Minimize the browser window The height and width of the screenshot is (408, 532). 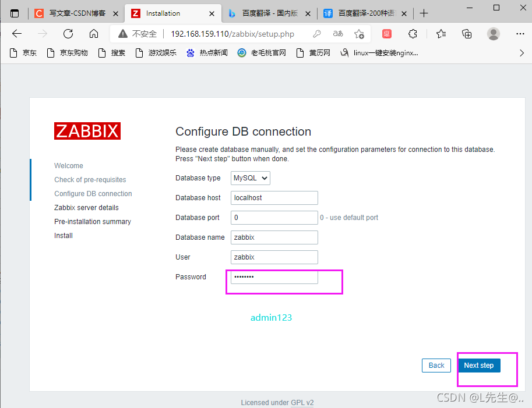point(470,8)
